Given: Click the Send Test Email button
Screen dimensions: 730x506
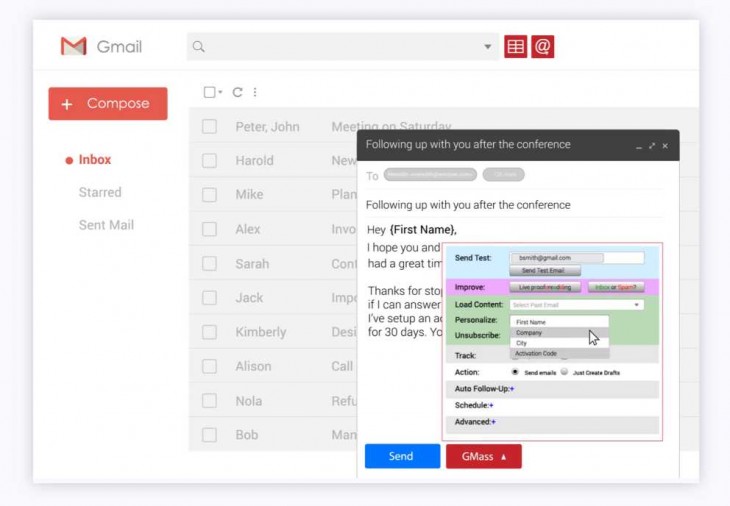Looking at the screenshot, I should [x=545, y=270].
